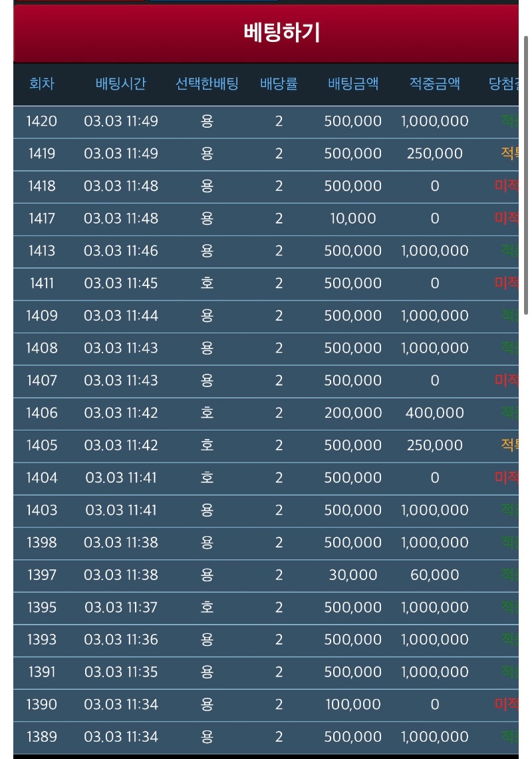Viewport: 532px width, 759px height.
Task: Click round number 1419 in the table
Action: pyautogui.click(x=42, y=154)
